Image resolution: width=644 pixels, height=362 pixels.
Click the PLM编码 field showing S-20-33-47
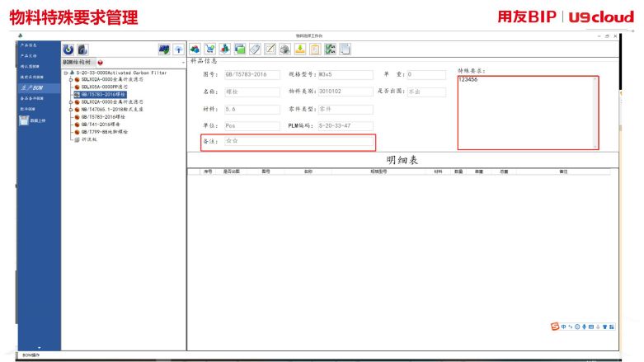coord(346,125)
